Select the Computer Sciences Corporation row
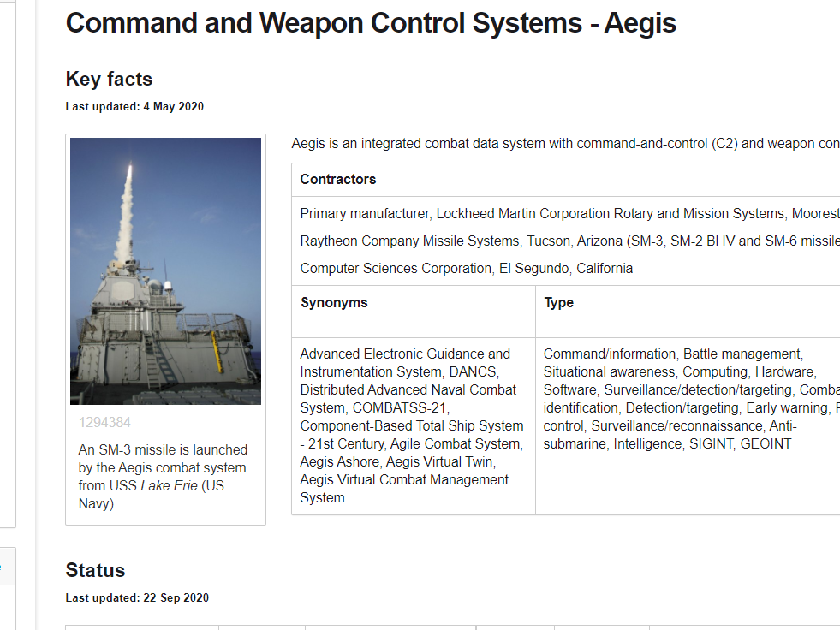 pyautogui.click(x=466, y=269)
